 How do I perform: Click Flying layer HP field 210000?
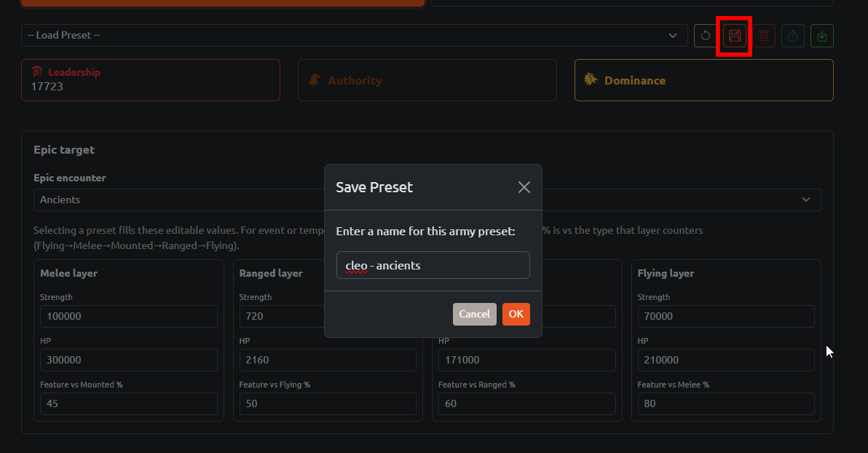tap(726, 360)
